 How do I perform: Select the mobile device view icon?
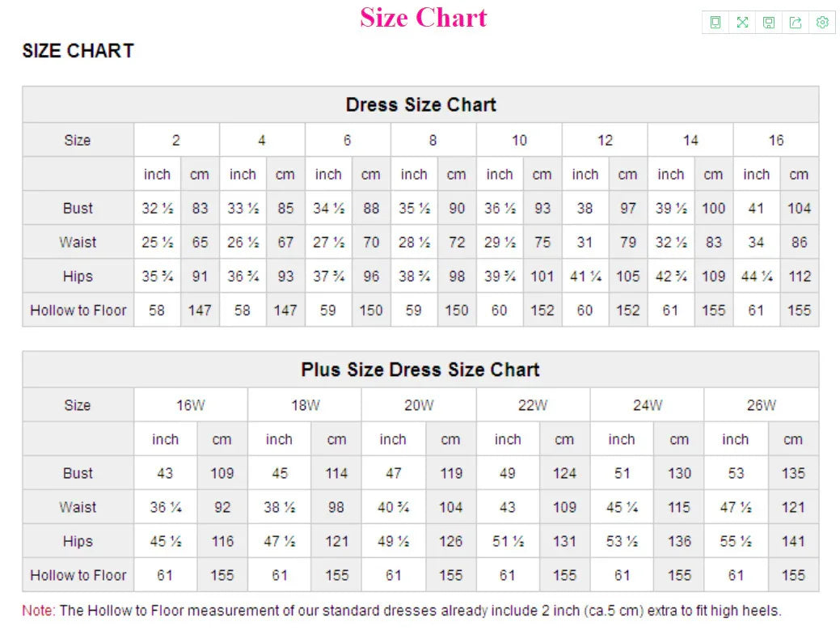tap(715, 22)
